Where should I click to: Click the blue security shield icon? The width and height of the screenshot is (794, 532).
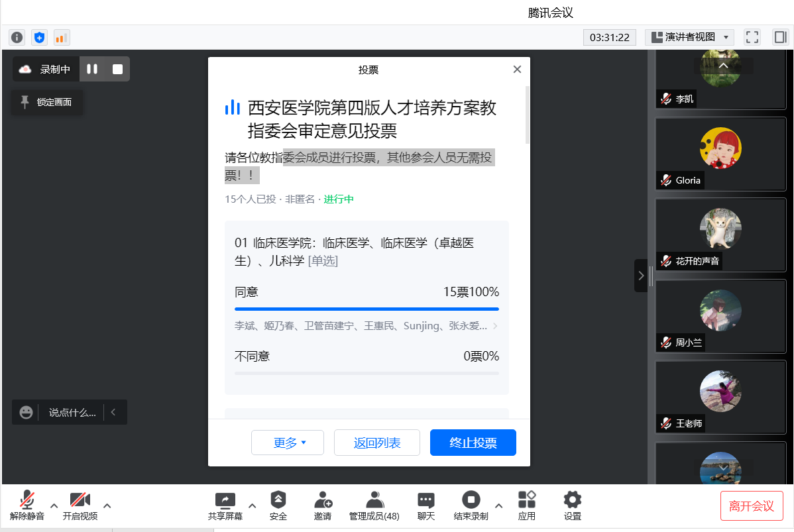[x=40, y=38]
